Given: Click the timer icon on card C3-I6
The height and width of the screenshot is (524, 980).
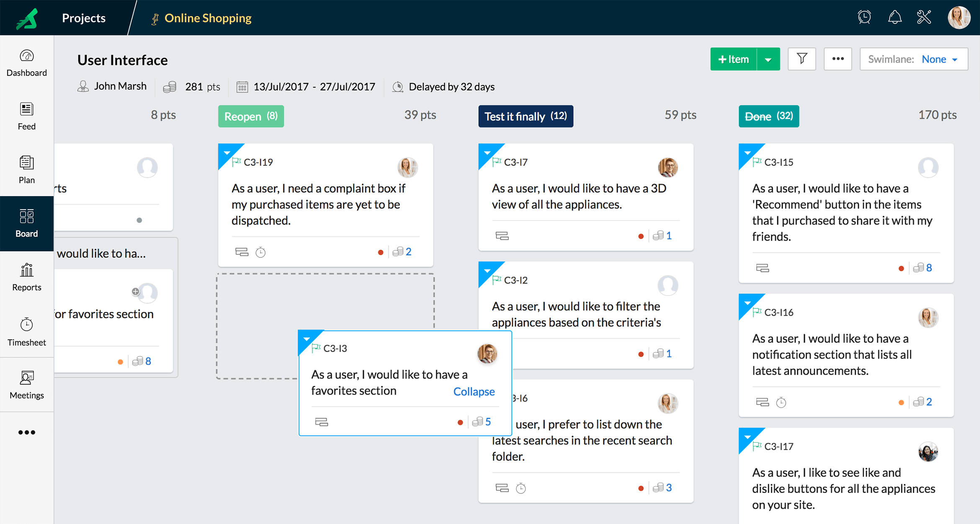Looking at the screenshot, I should 521,488.
